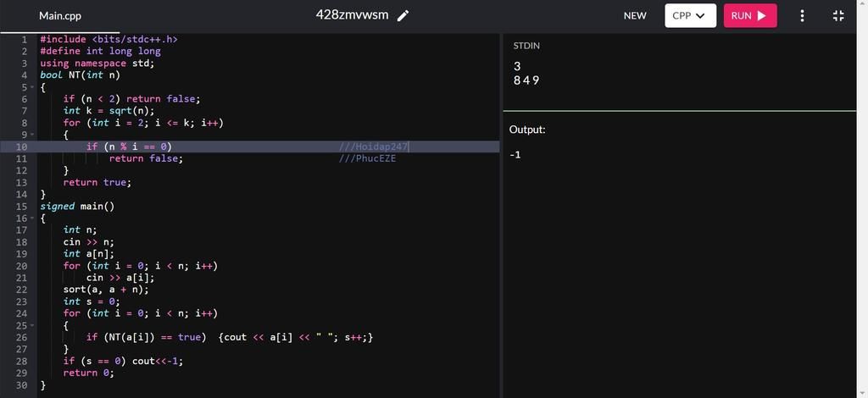This screenshot has height=398, width=868.
Task: Collapse the code fold at line 5
Action: coord(32,87)
